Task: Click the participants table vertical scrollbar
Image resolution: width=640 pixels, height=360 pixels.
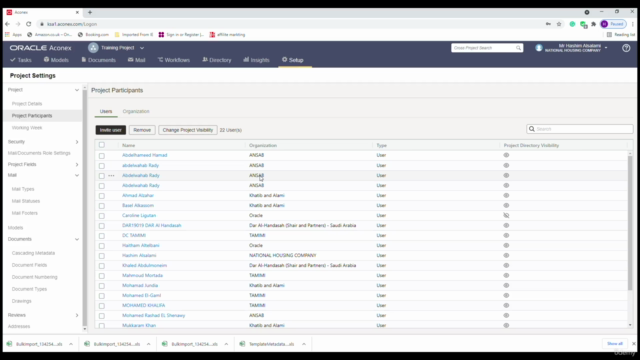Action: click(x=630, y=222)
